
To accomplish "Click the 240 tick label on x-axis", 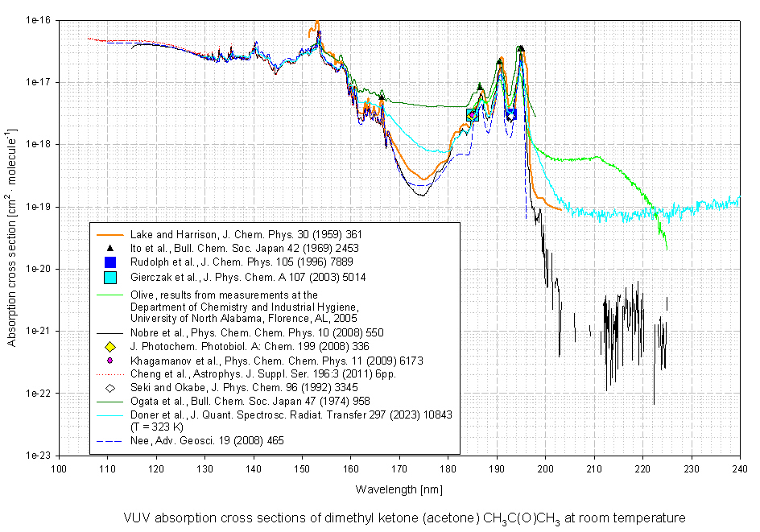I will point(739,468).
